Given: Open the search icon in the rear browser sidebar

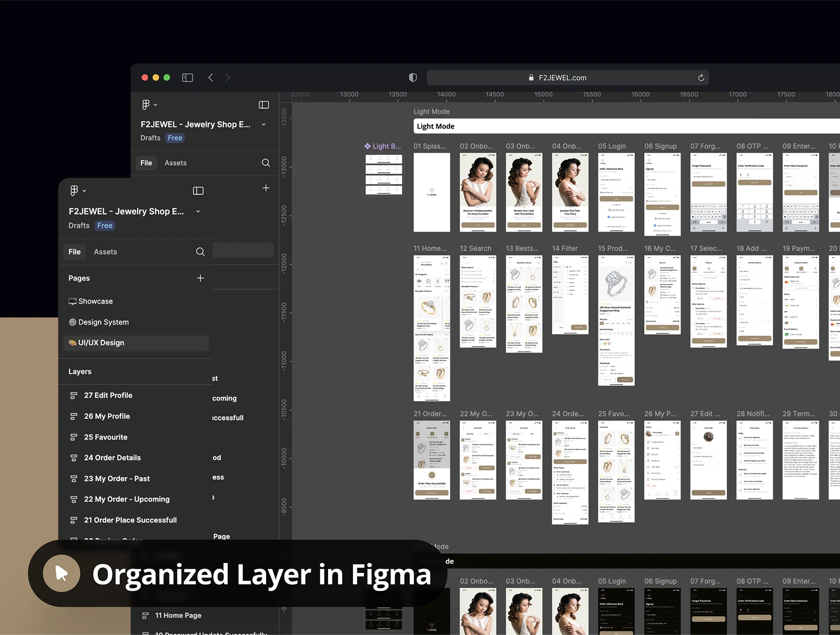Looking at the screenshot, I should point(266,163).
